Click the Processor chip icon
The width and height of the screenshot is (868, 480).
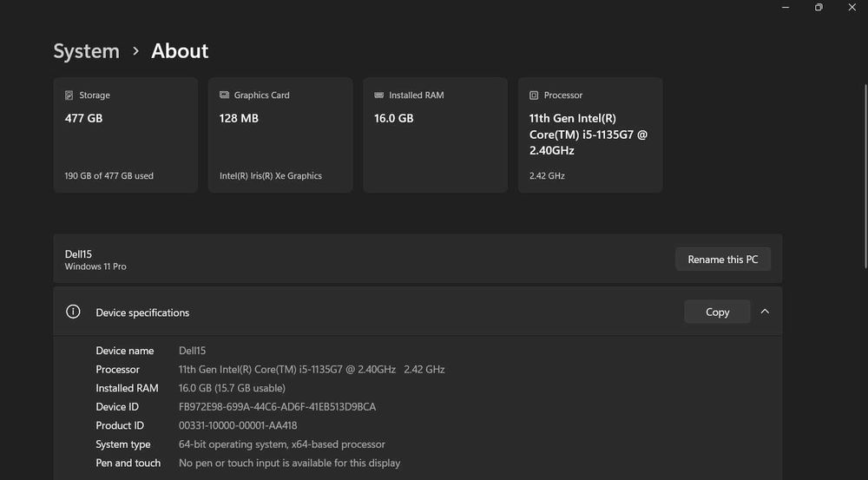(534, 95)
